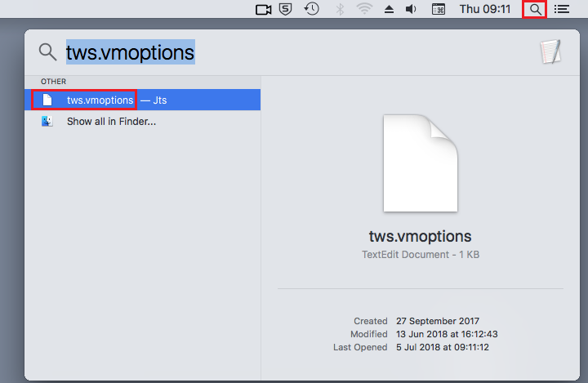
Task: Click the volume speaker icon
Action: (411, 9)
